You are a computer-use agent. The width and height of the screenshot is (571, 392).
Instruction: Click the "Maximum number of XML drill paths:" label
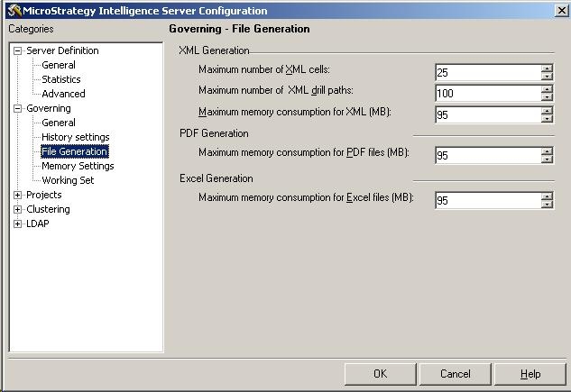[x=276, y=90]
